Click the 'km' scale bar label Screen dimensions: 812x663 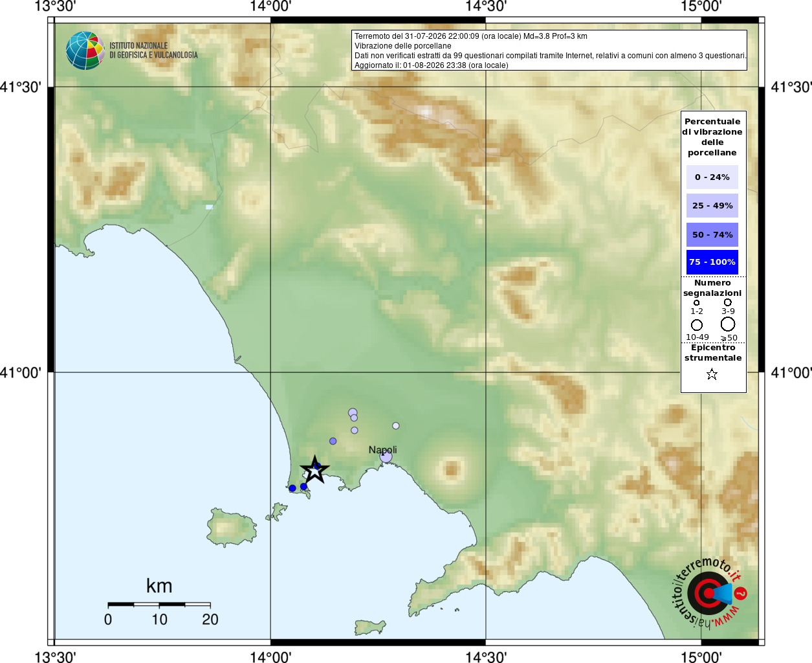coord(159,586)
